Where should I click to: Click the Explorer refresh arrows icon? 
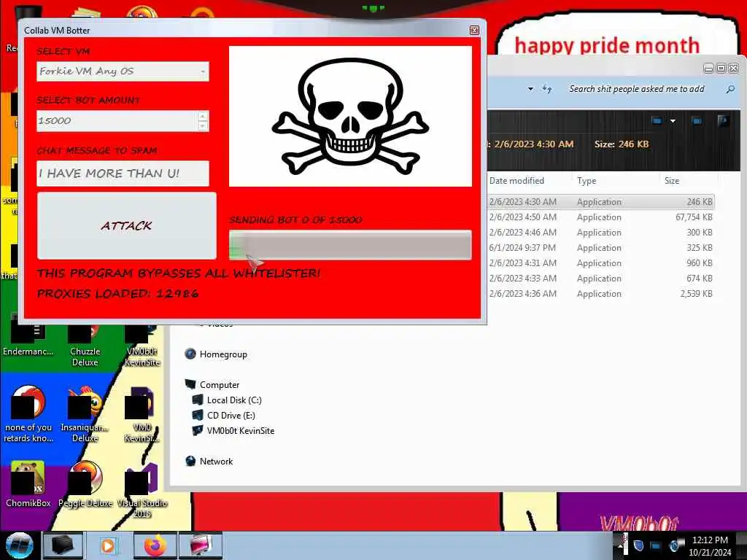click(547, 89)
